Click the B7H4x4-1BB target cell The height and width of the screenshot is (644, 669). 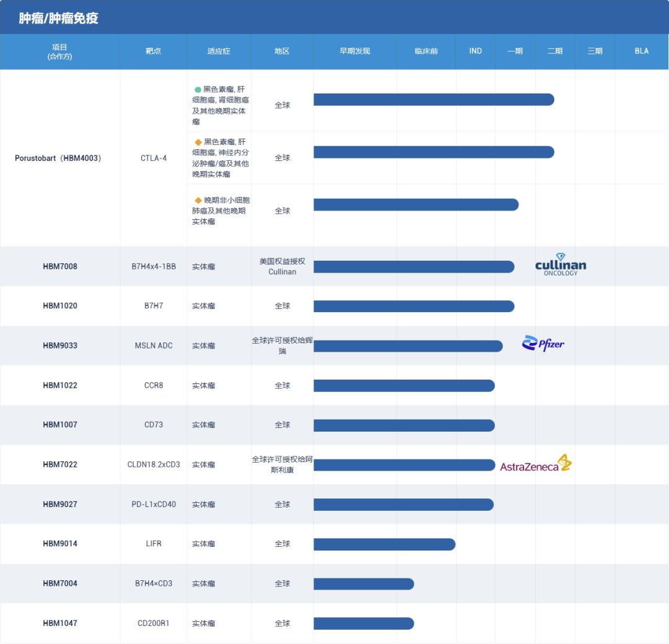tap(154, 266)
